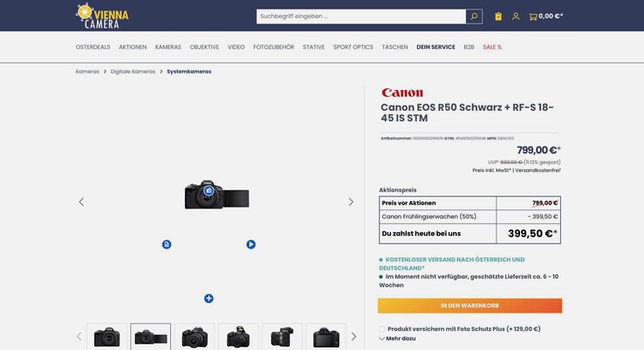Select the third camera thumbnail
This screenshot has height=350, width=644.
tap(195, 337)
